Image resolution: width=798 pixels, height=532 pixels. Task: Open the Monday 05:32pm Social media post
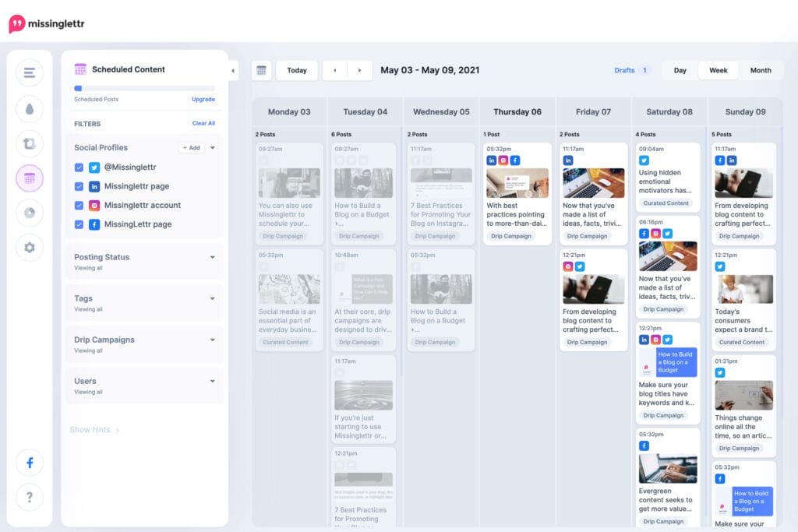pos(289,300)
